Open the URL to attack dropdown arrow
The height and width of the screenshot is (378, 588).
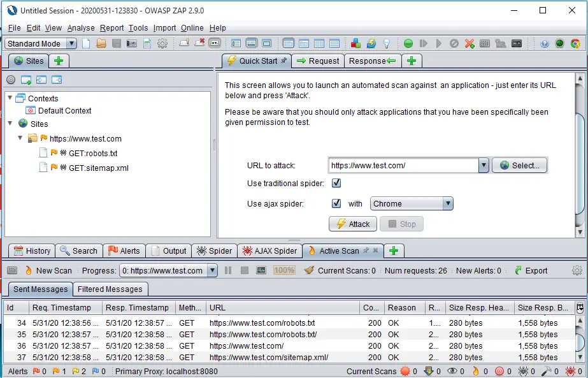(x=484, y=165)
